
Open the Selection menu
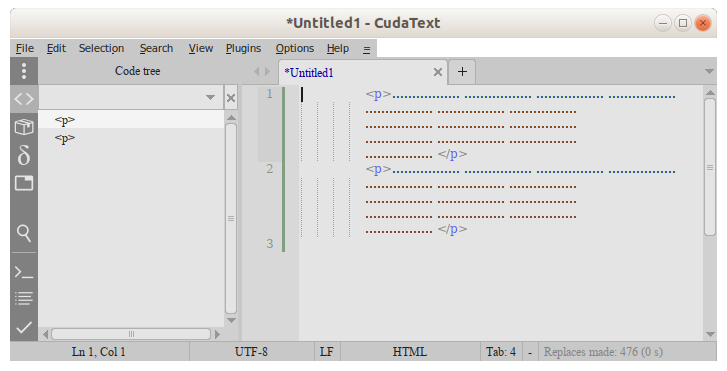(x=101, y=48)
